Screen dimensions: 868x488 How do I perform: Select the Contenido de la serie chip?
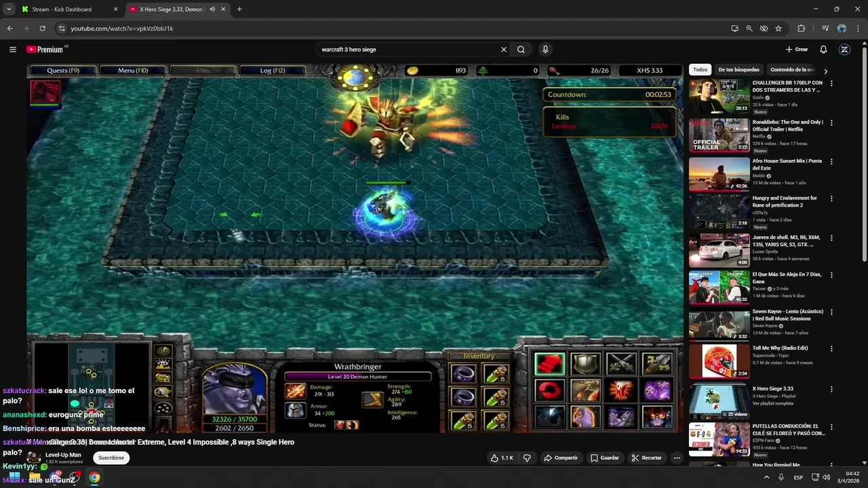point(792,70)
